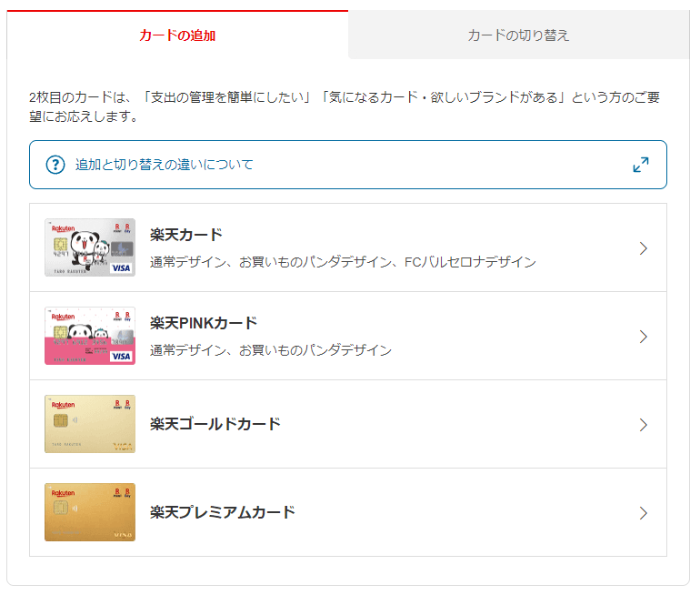The image size is (700, 595).
Task: Open the 追加と切り替えの違いについて help box
Action: click(348, 165)
